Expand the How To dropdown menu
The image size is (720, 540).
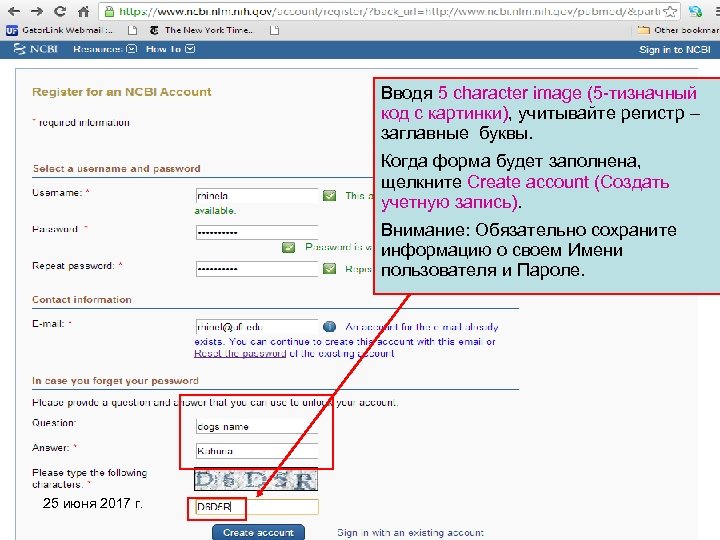(x=170, y=49)
